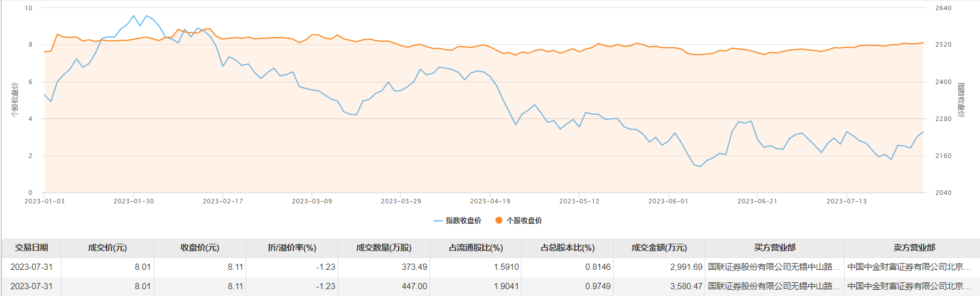Viewport: 980px width, 296px height.
Task: Click date 2023-07-31 in the 447.00 row
Action: pyautogui.click(x=31, y=286)
